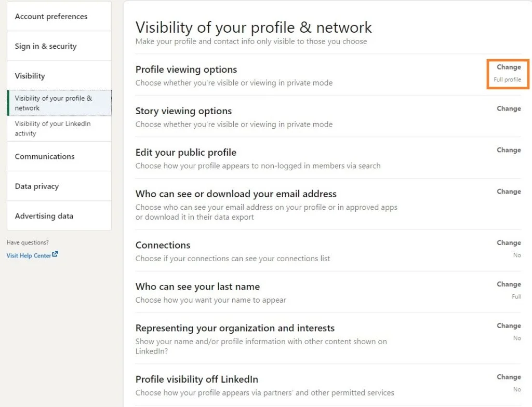Change who can see your last name
Image resolution: width=532 pixels, height=407 pixels.
pos(509,284)
